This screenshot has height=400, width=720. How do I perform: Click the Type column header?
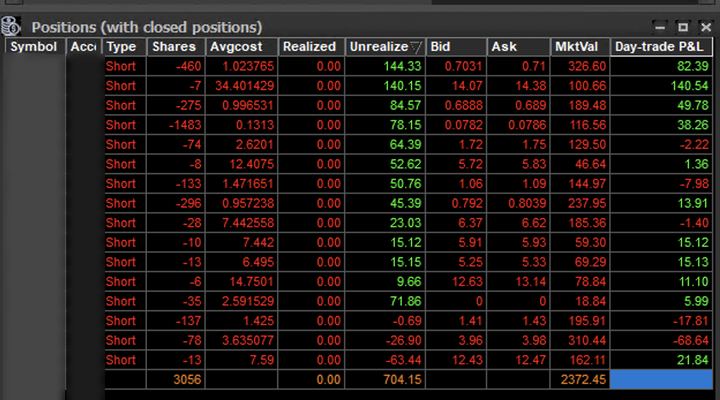coord(124,47)
